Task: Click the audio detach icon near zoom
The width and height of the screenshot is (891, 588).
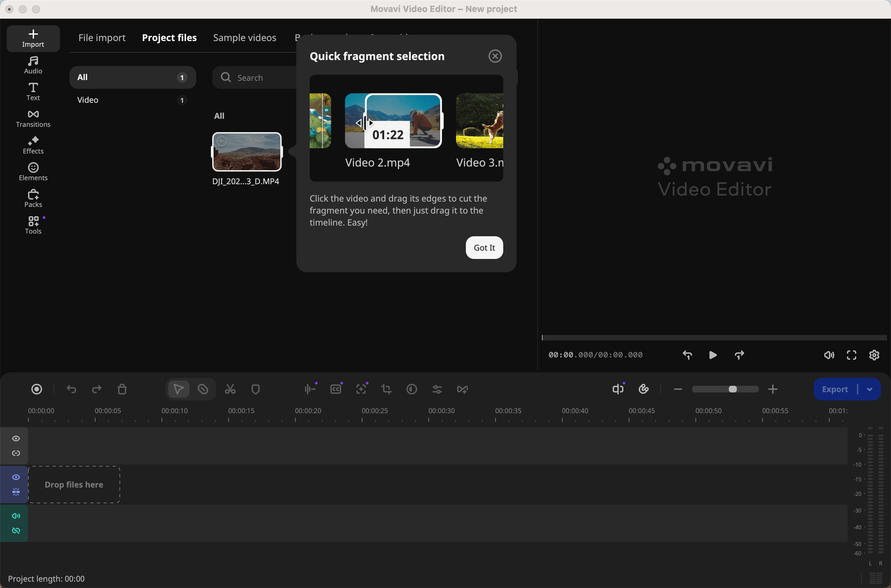Action: click(x=618, y=389)
